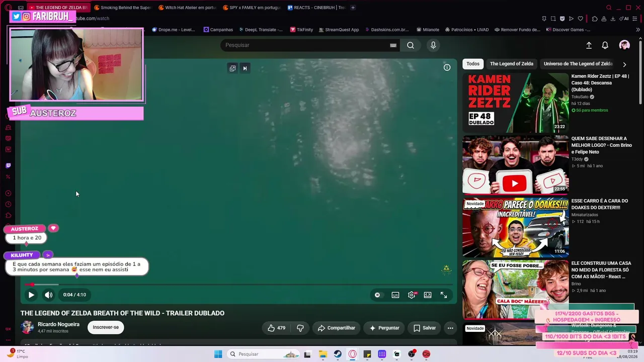Open the Twitch icon in Opera sidebar

(8, 165)
